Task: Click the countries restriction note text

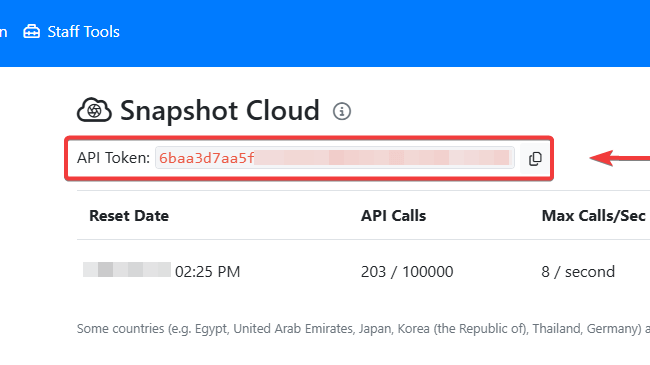Action: [x=363, y=328]
